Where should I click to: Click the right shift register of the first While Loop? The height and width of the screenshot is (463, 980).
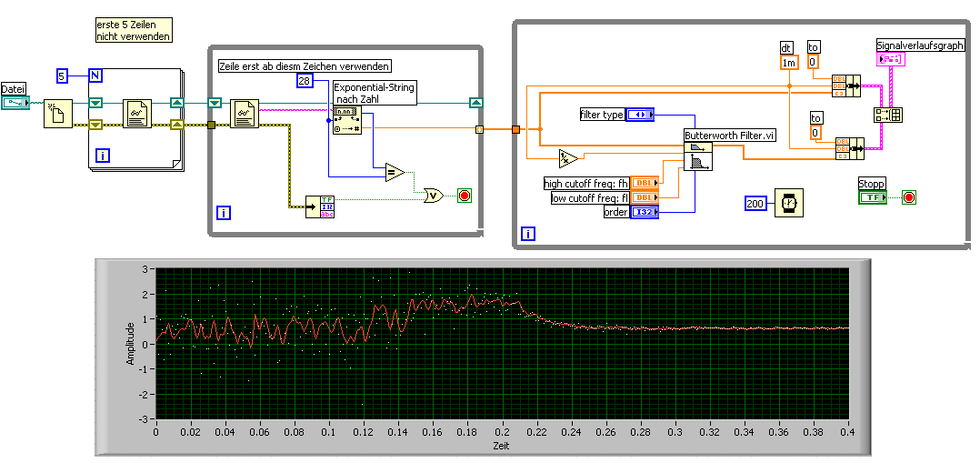(x=475, y=103)
